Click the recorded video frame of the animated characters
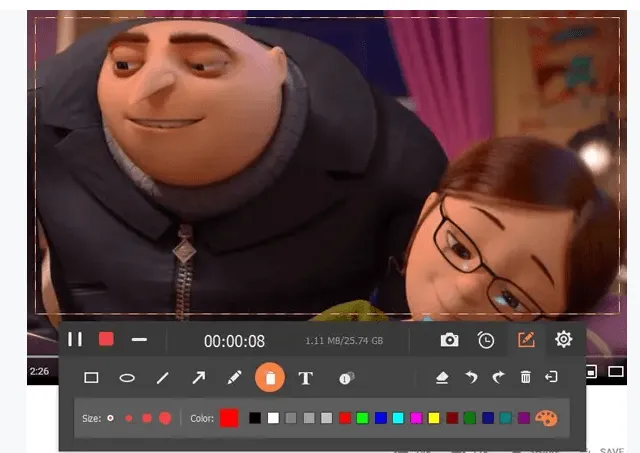 pyautogui.click(x=327, y=165)
